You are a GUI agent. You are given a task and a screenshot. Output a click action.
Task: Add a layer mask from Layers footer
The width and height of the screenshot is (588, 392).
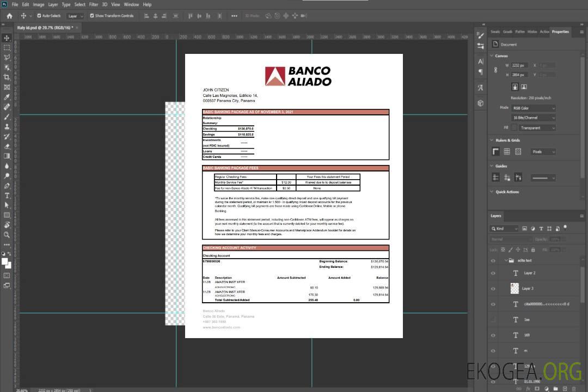537,389
